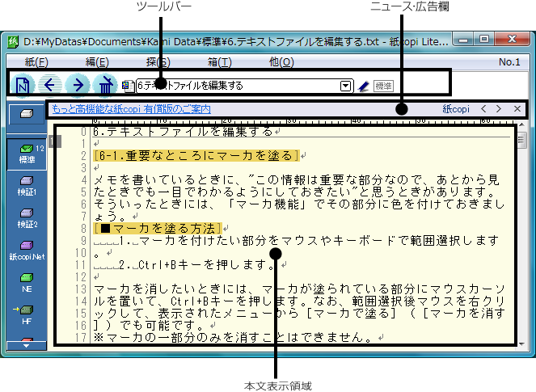Expand the document title dropdown arrow
The height and width of the screenshot is (392, 536).
point(345,85)
